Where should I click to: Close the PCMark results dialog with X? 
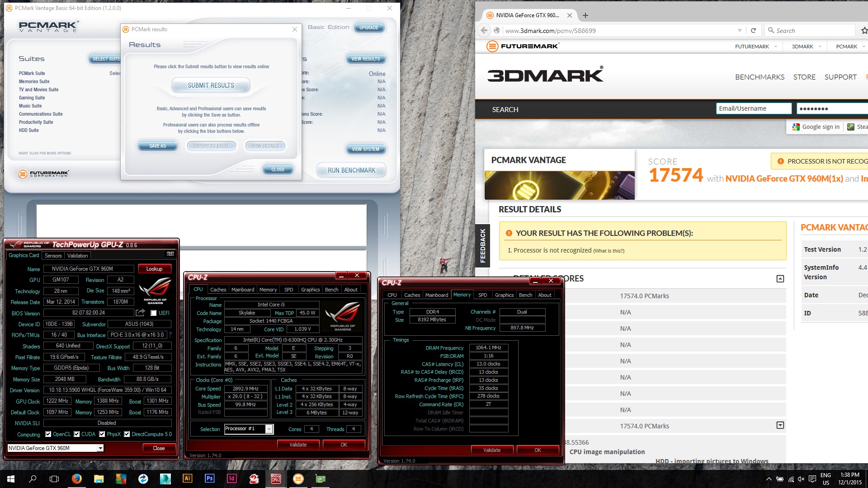[x=295, y=29]
